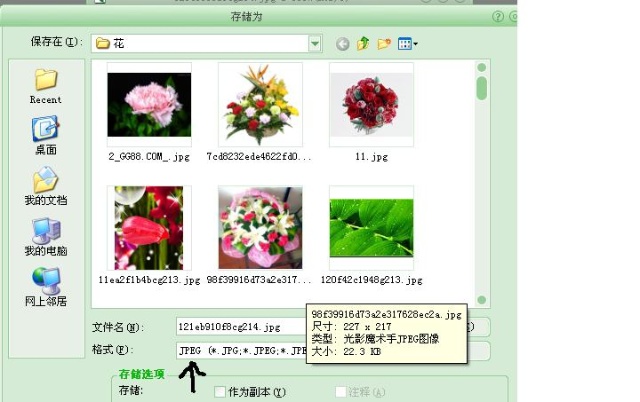
Task: Open the 格式 JPEG format combo box
Action: coord(240,350)
